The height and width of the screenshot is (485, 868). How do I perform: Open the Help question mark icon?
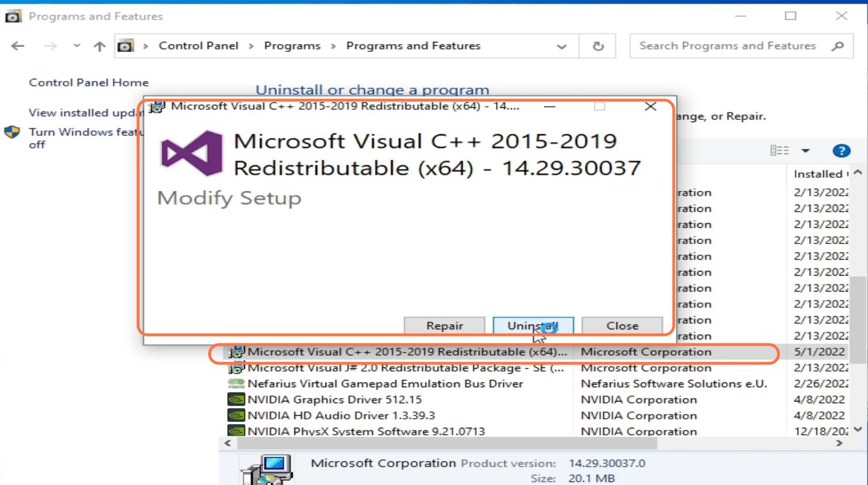pos(841,151)
